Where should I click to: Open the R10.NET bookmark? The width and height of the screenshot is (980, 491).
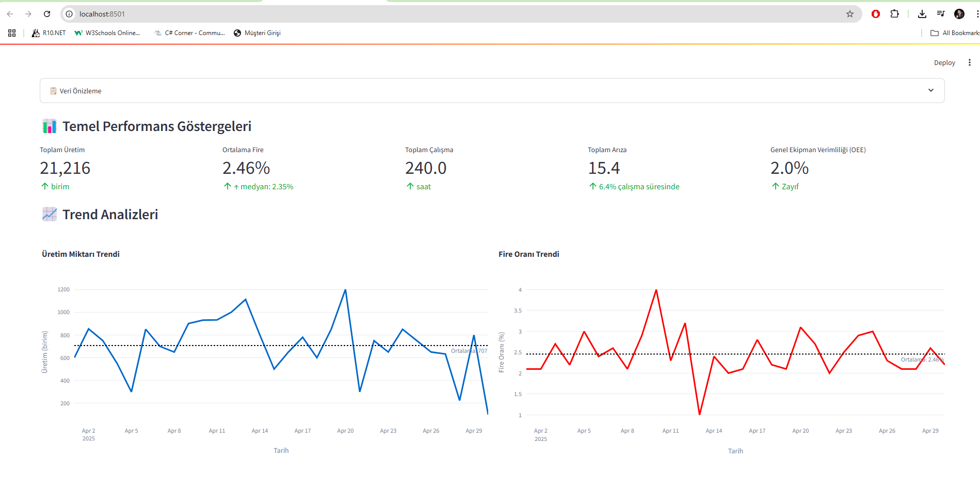pyautogui.click(x=49, y=33)
